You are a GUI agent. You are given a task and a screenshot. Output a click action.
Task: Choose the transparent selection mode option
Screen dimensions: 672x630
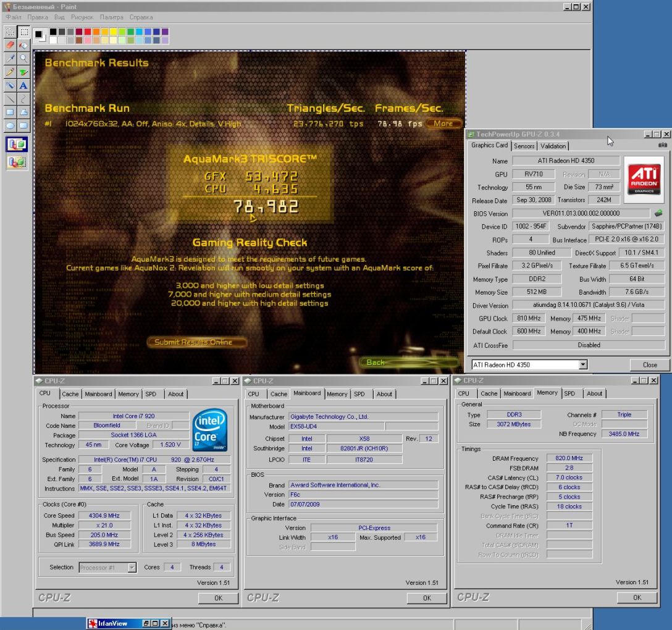17,162
